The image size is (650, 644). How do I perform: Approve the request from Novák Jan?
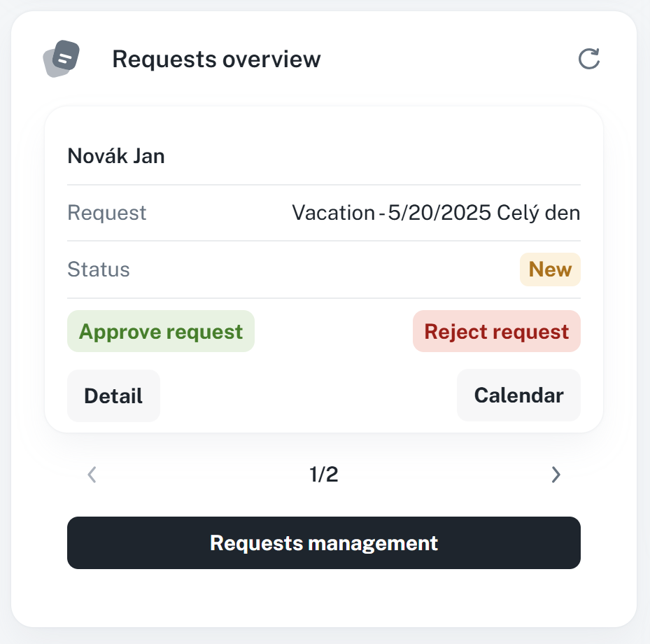coord(161,331)
